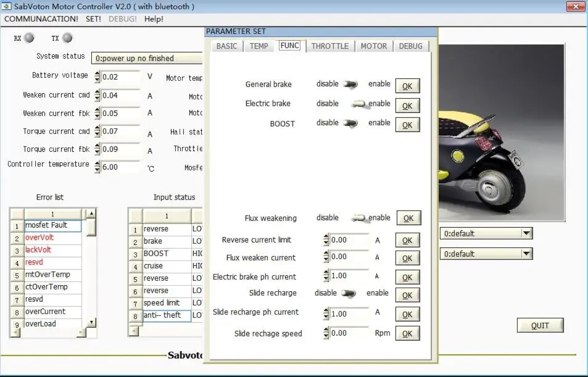
Task: Toggle the General brake switch
Action: tap(351, 84)
